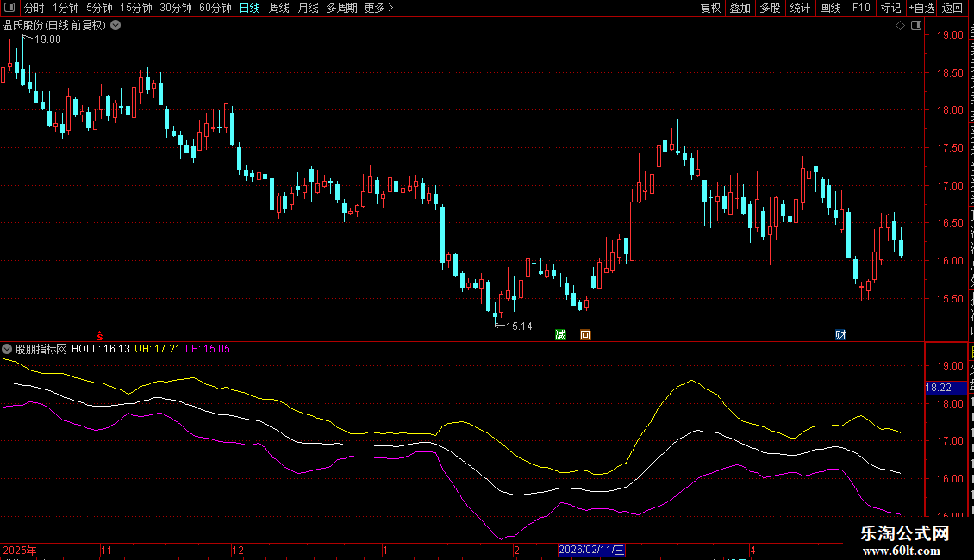Viewport: 974px width, 560px height.
Task: Expand the 更多 periods menu
Action: (378, 8)
